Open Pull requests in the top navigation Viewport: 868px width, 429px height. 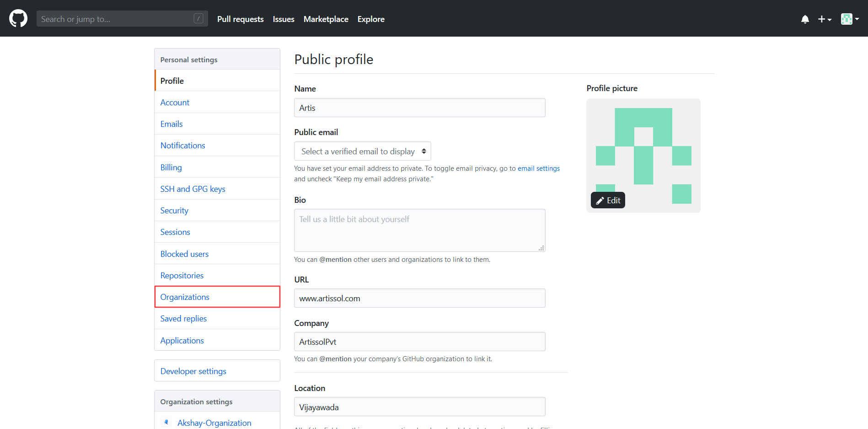click(x=241, y=19)
